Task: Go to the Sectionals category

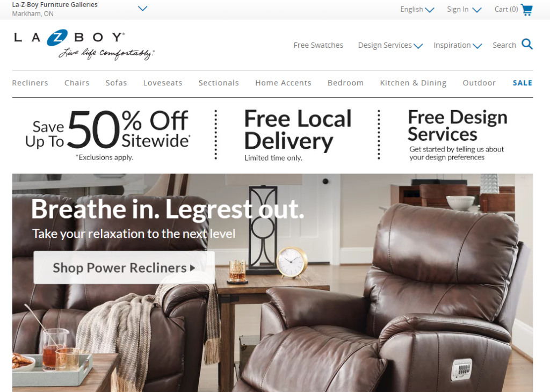Action: click(x=219, y=83)
